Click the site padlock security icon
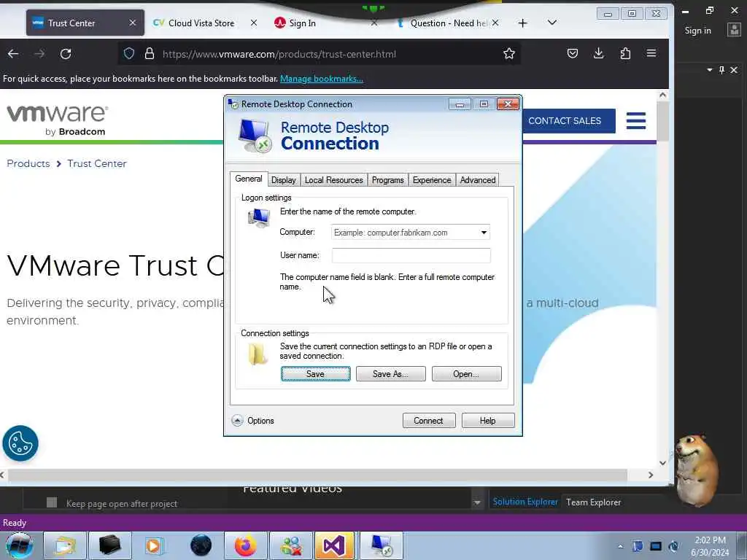The width and height of the screenshot is (747, 560). pos(149,54)
